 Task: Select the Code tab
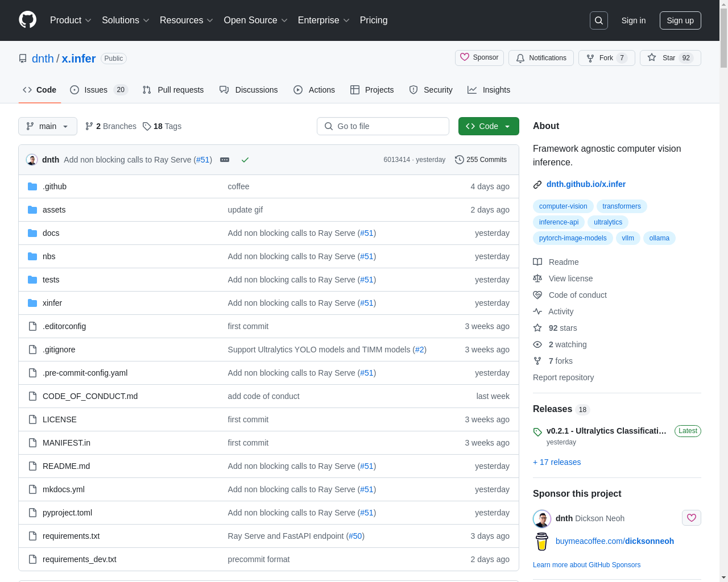[x=39, y=90]
